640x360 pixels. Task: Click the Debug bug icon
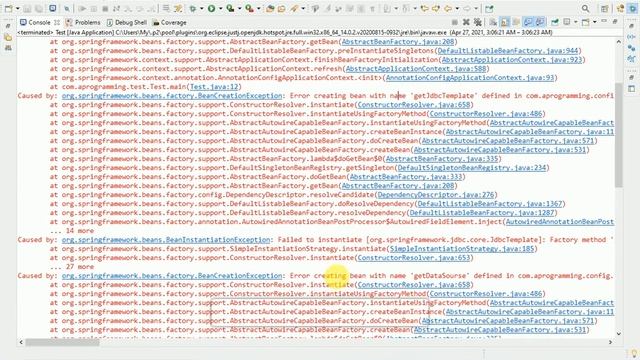pyautogui.click(x=192, y=9)
